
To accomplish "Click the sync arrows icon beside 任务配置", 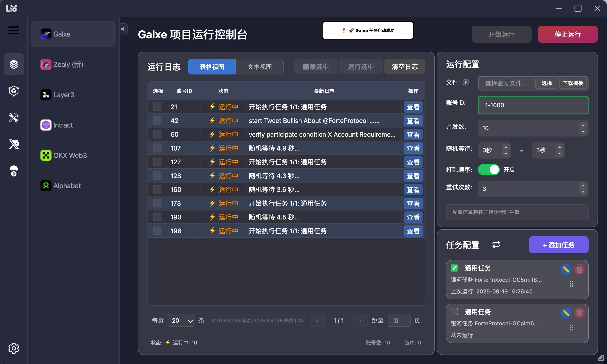I will coord(496,245).
